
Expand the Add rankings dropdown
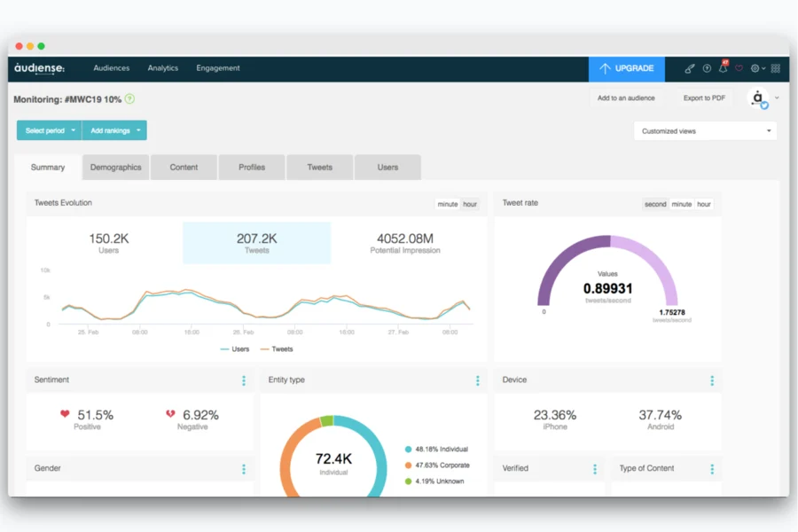coord(114,130)
